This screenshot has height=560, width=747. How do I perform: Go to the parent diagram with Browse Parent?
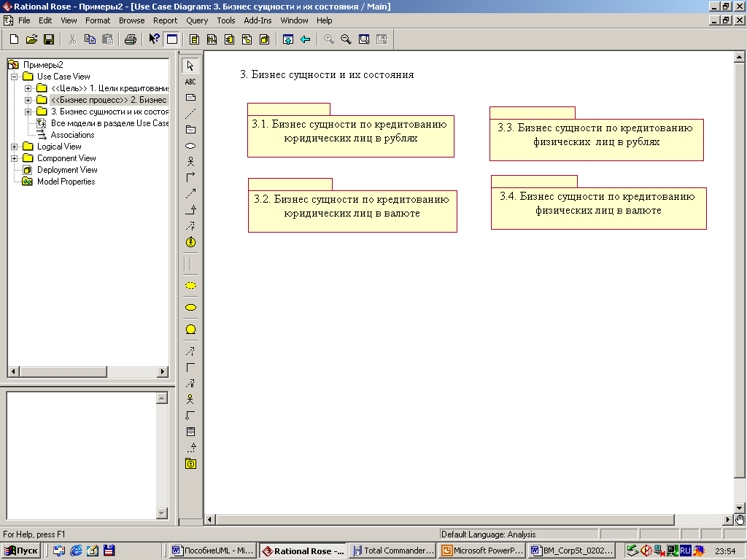point(287,39)
